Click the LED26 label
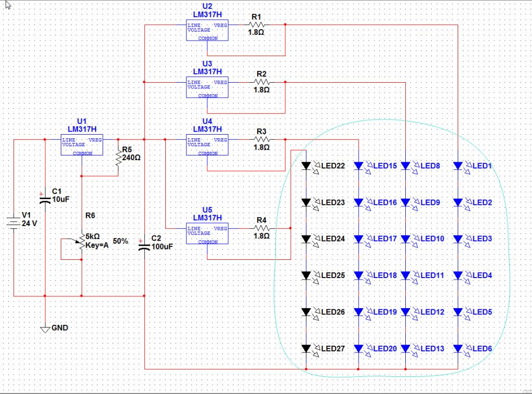Screen dimensions: 532x394 point(333,312)
